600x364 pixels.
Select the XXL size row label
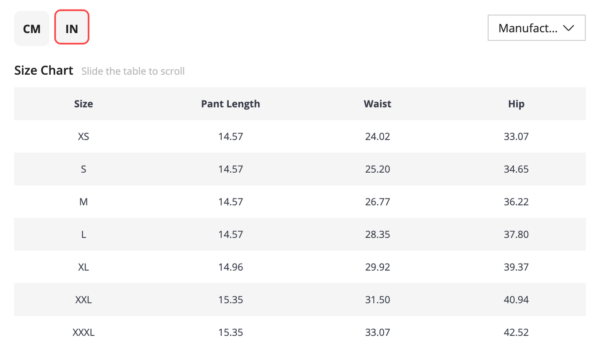coord(83,300)
